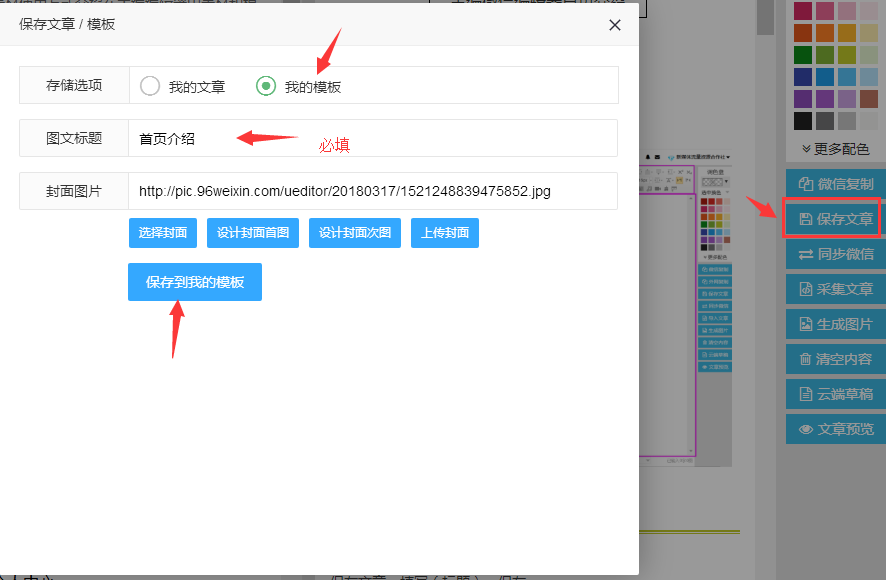Viewport: 886px width, 580px height.
Task: Click the 上传封面 button
Action: tap(445, 233)
